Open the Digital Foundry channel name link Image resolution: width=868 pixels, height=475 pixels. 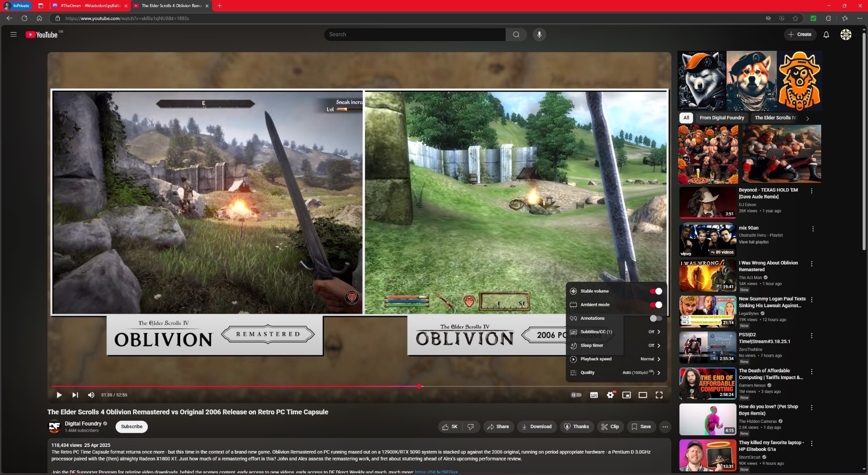(83, 424)
